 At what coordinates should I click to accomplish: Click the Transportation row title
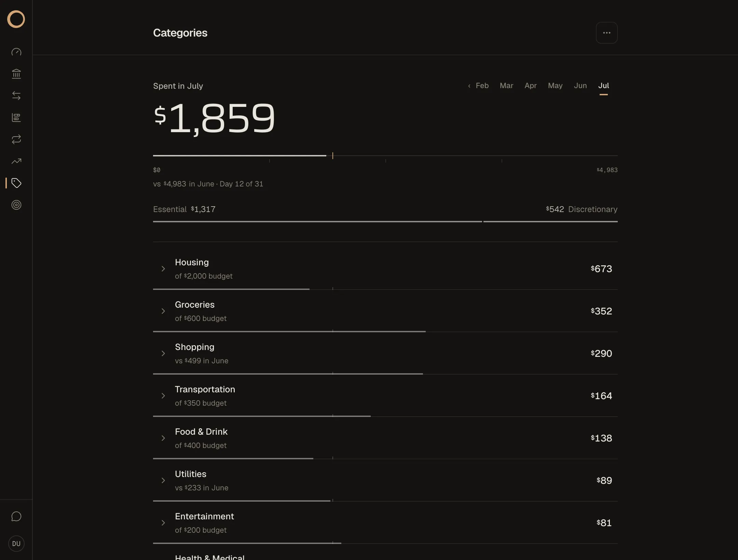pos(205,389)
